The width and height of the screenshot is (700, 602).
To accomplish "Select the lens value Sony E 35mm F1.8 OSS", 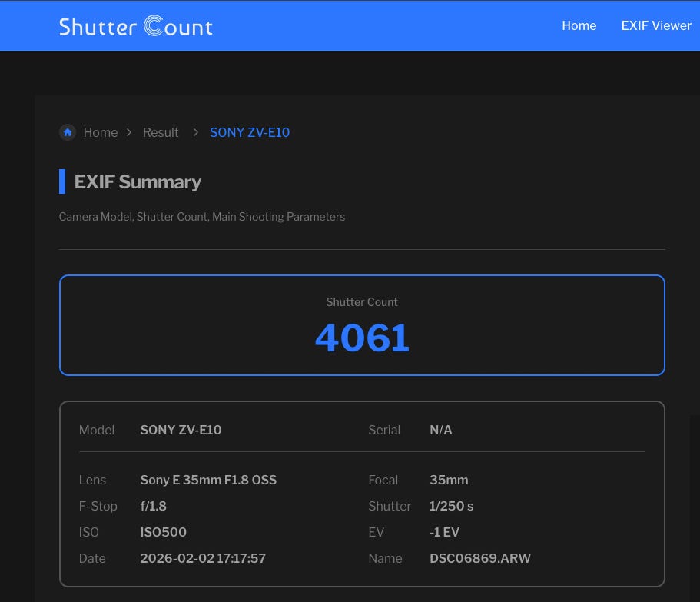I will click(x=208, y=480).
